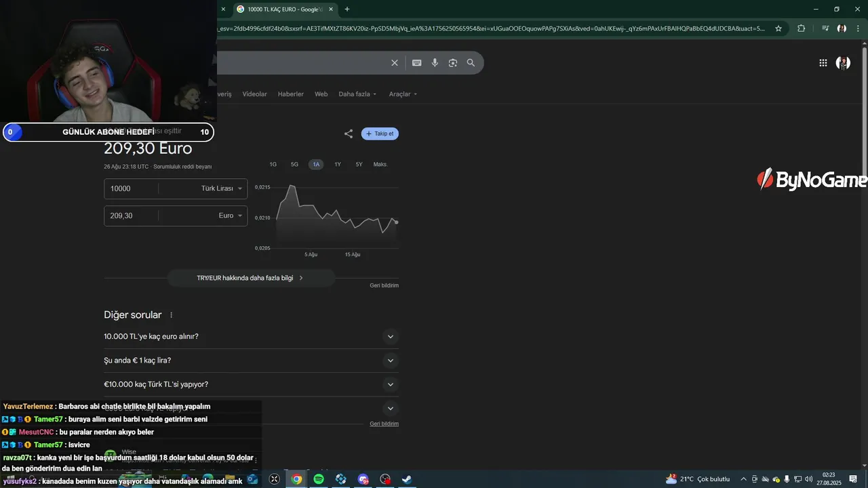Image resolution: width=868 pixels, height=488 pixels.
Task: Open the on-screen keyboard input tool
Action: (x=416, y=63)
